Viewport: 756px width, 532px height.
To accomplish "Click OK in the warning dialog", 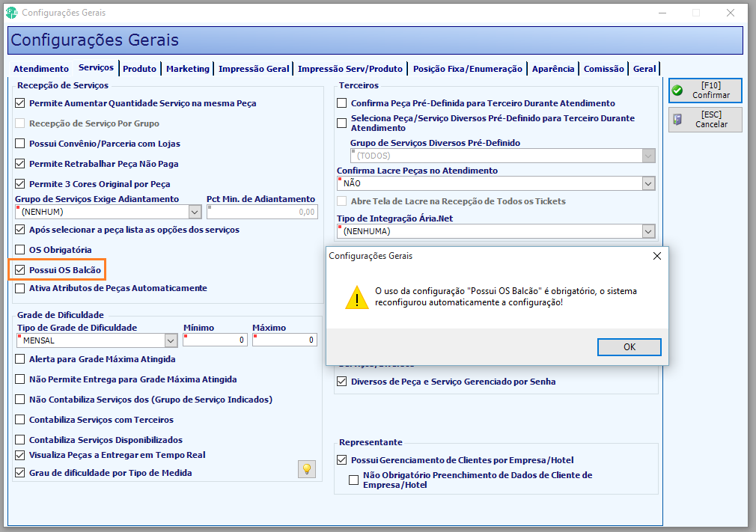I will [630, 347].
